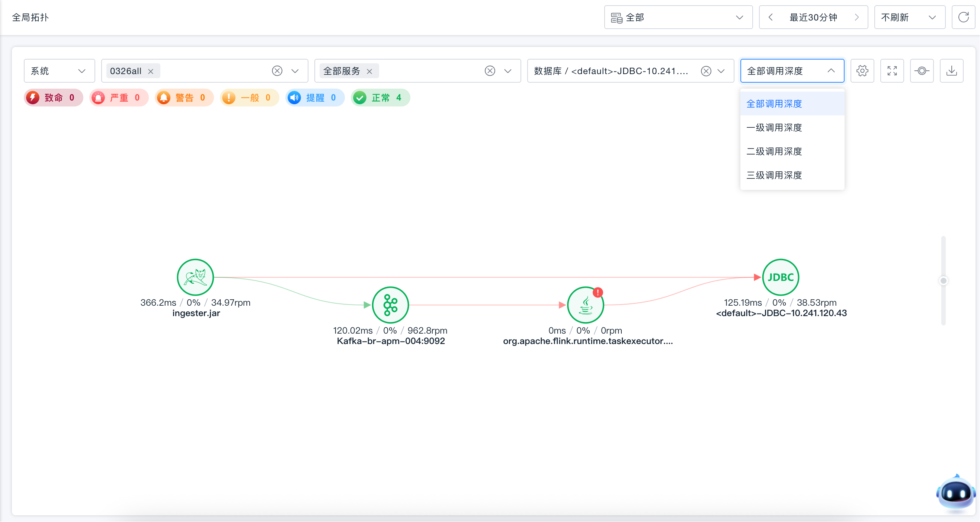Expand the 系统 dropdown
Viewport: 980px width, 522px height.
click(60, 71)
